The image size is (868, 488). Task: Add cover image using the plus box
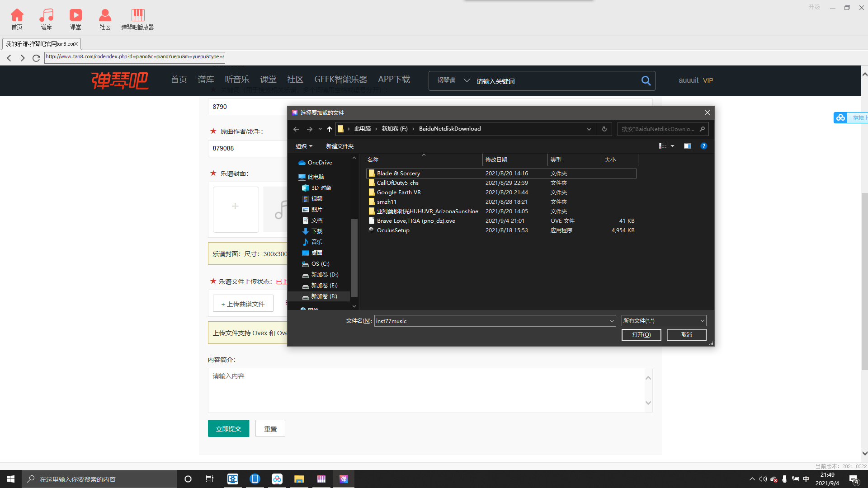(x=236, y=209)
